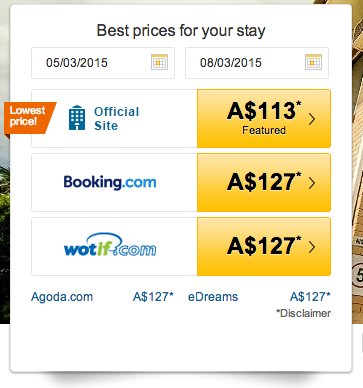Click the eDreams A$127 price
This screenshot has width=363, height=388.
[x=310, y=296]
